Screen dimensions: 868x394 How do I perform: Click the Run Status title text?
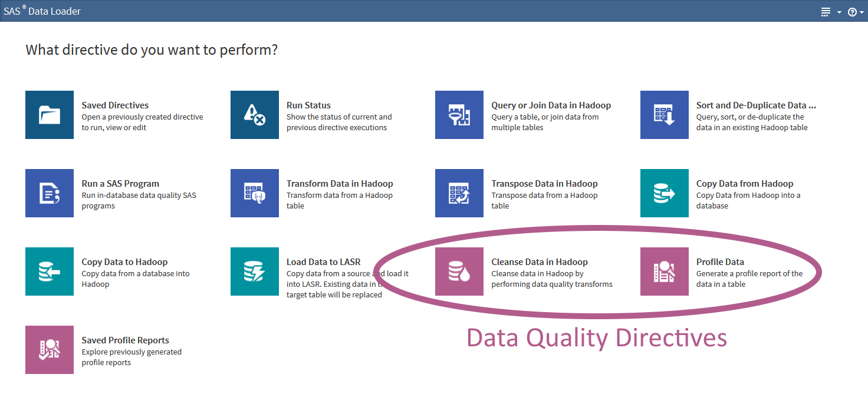pyautogui.click(x=308, y=105)
